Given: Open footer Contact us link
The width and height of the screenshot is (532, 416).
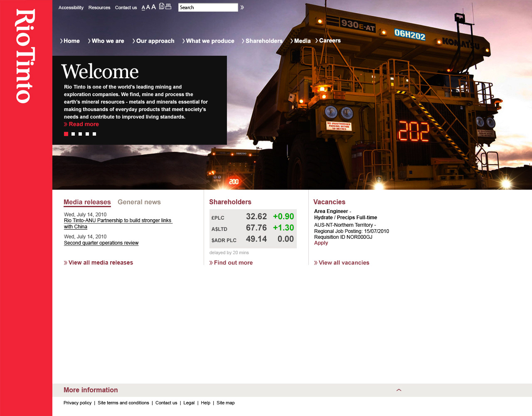Looking at the screenshot, I should coord(166,403).
